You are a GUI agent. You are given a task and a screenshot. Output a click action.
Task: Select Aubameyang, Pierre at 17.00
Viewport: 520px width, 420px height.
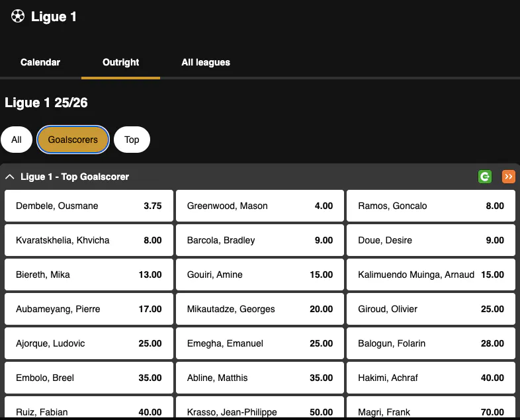click(89, 309)
